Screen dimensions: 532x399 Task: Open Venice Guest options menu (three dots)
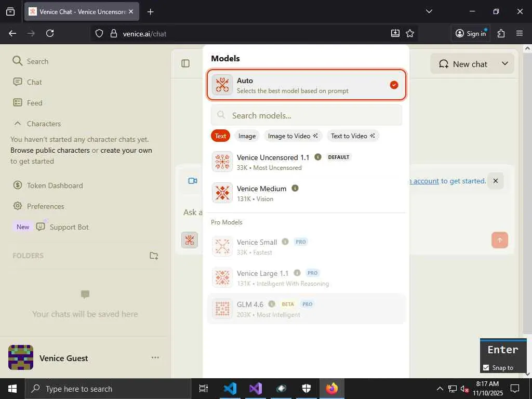pyautogui.click(x=155, y=357)
